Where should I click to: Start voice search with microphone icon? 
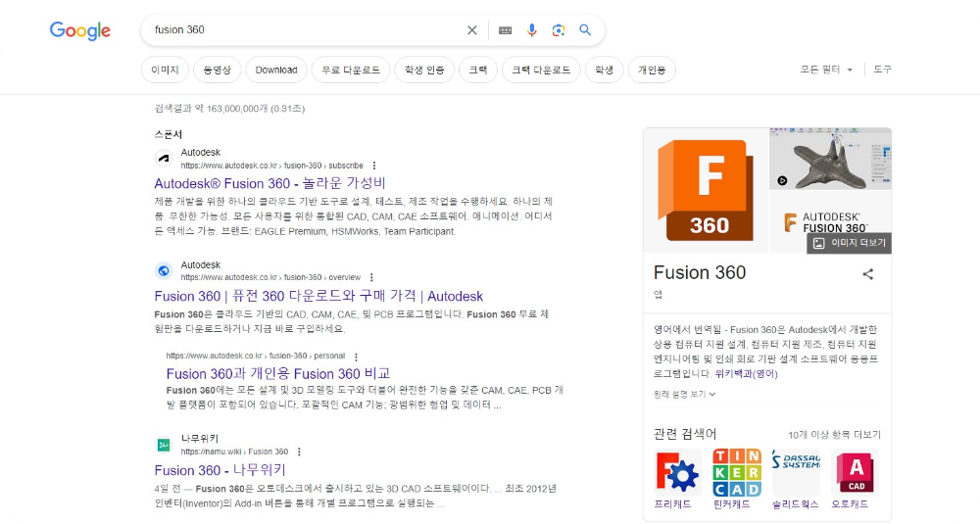click(x=531, y=30)
